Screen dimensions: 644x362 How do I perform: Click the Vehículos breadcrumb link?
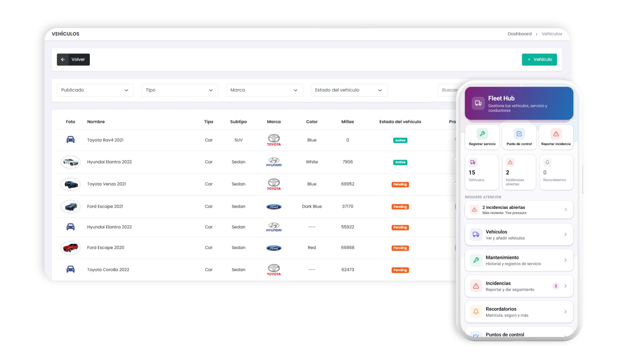coord(551,34)
